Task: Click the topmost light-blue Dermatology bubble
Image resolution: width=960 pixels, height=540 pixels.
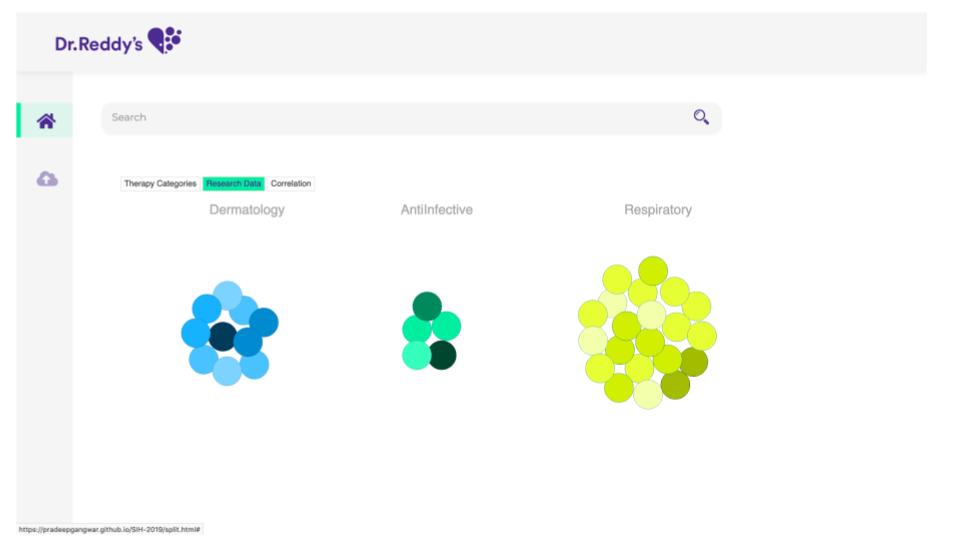Action: pos(227,294)
